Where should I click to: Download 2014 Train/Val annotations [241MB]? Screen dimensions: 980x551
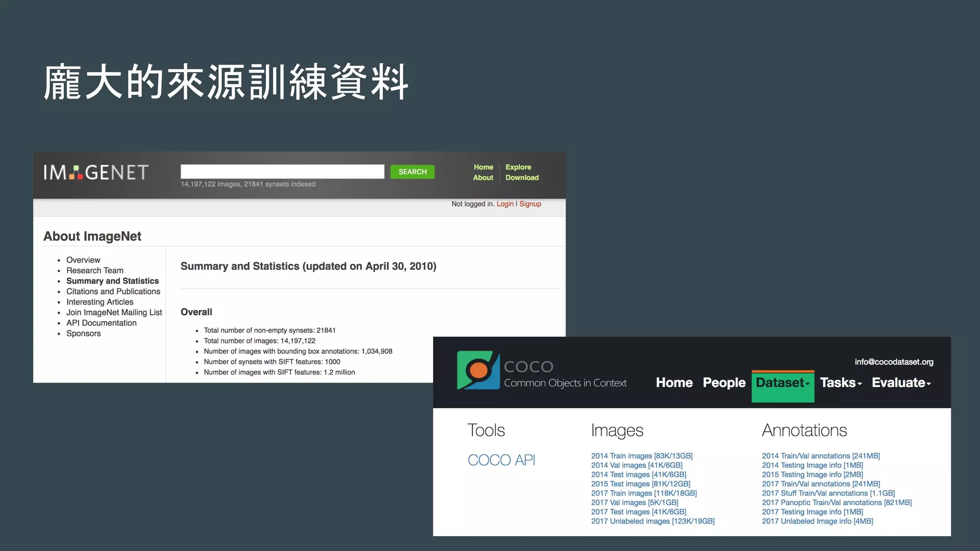[821, 456]
